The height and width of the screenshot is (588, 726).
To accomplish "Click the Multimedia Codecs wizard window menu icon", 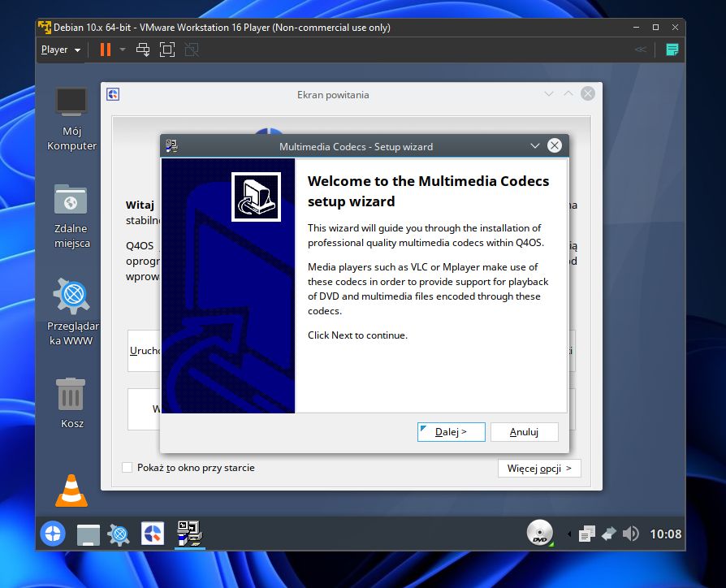I will tap(172, 146).
